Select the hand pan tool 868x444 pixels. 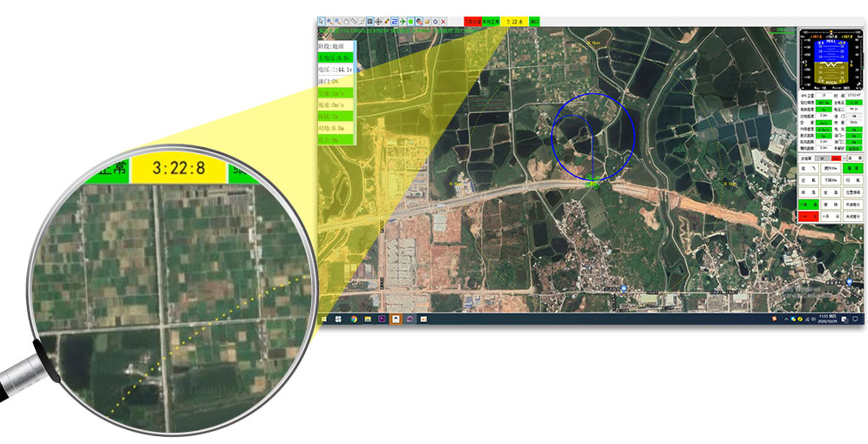[346, 22]
